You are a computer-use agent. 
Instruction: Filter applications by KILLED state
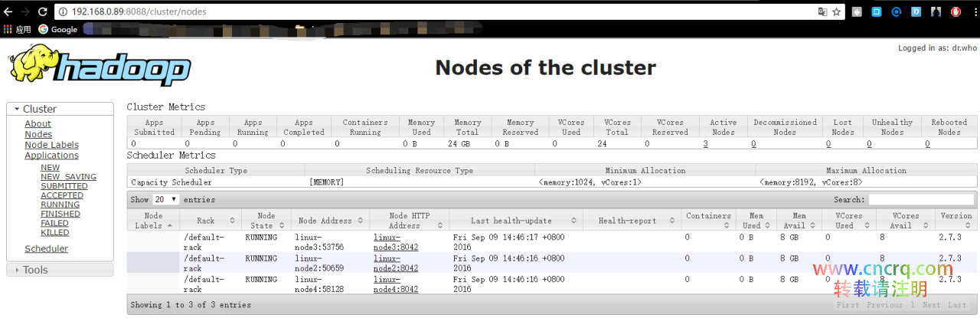[x=54, y=232]
